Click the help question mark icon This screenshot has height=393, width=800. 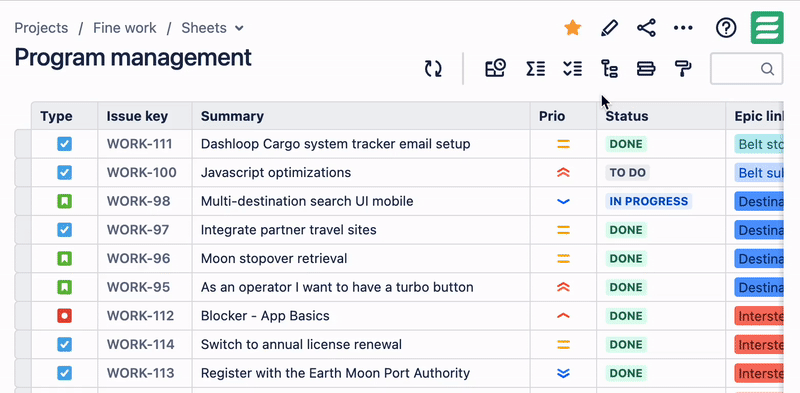point(726,28)
